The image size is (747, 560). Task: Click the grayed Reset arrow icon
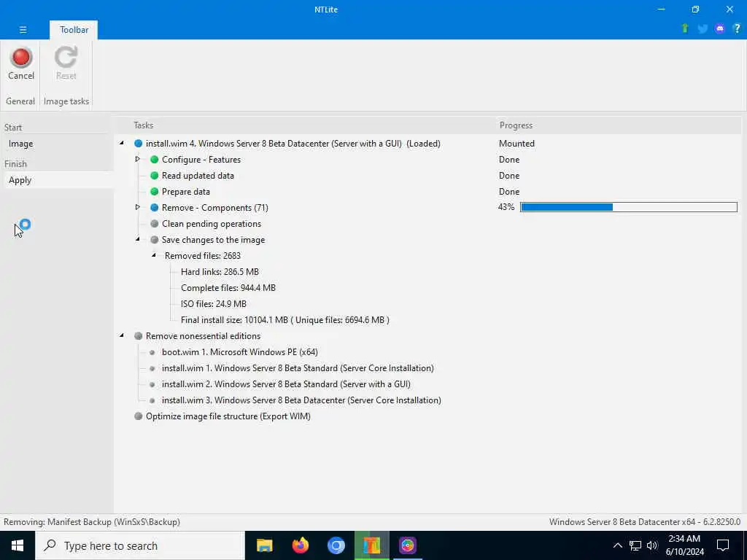point(66,57)
